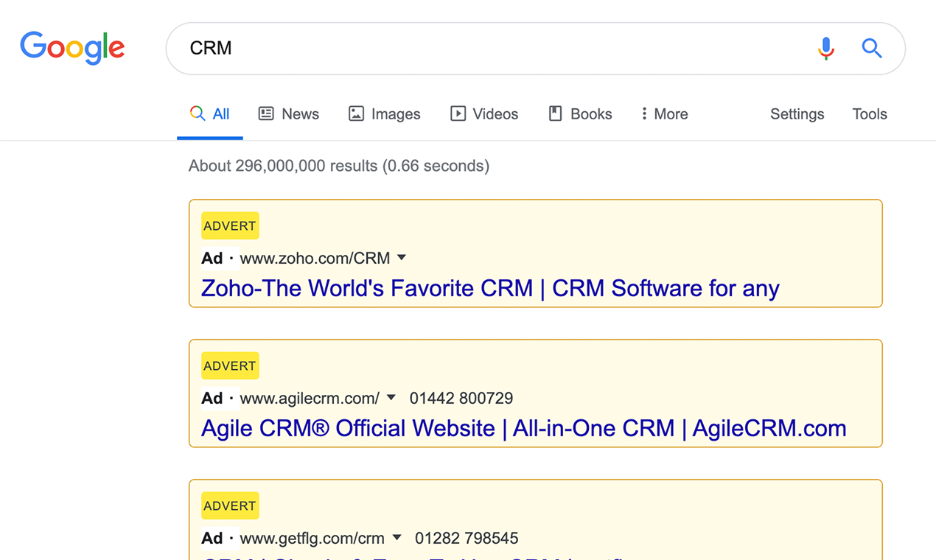Click the ADVERT badge on Agile CRM ad
936x560 pixels.
pos(230,366)
